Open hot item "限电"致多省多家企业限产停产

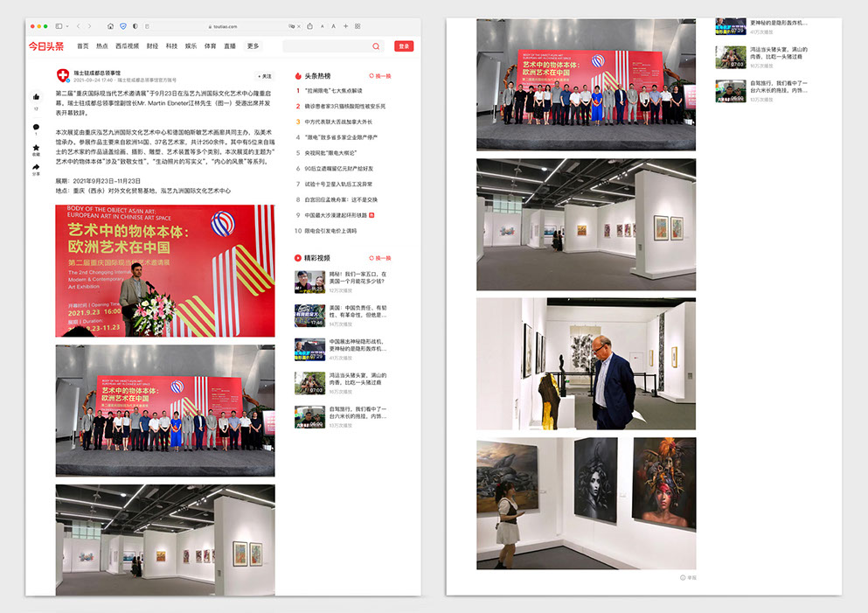341,136
